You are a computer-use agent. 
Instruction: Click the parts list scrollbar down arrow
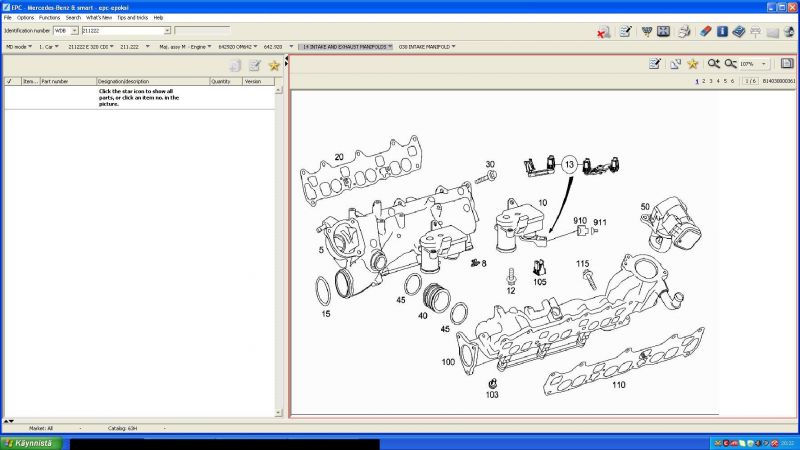[279, 413]
